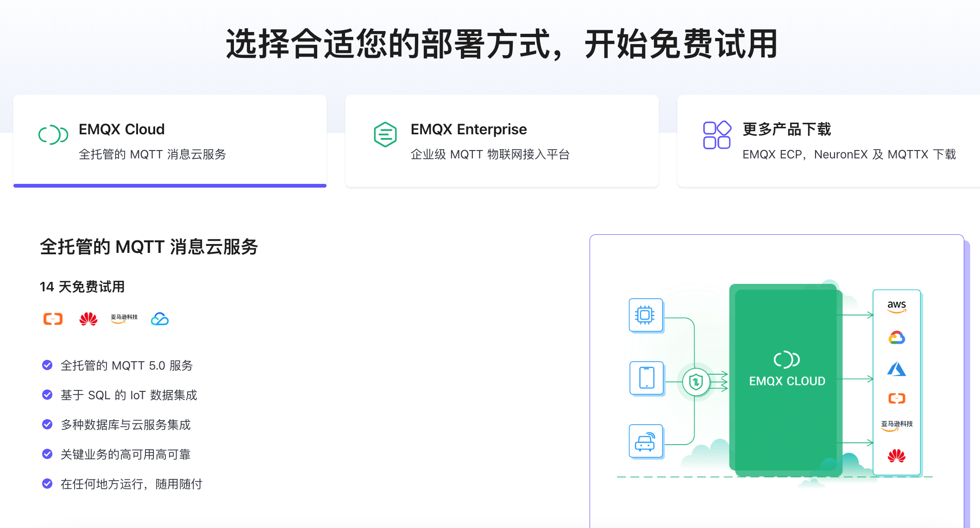
Task: Click the EMQX Enterprise hexagon icon
Action: [x=385, y=135]
